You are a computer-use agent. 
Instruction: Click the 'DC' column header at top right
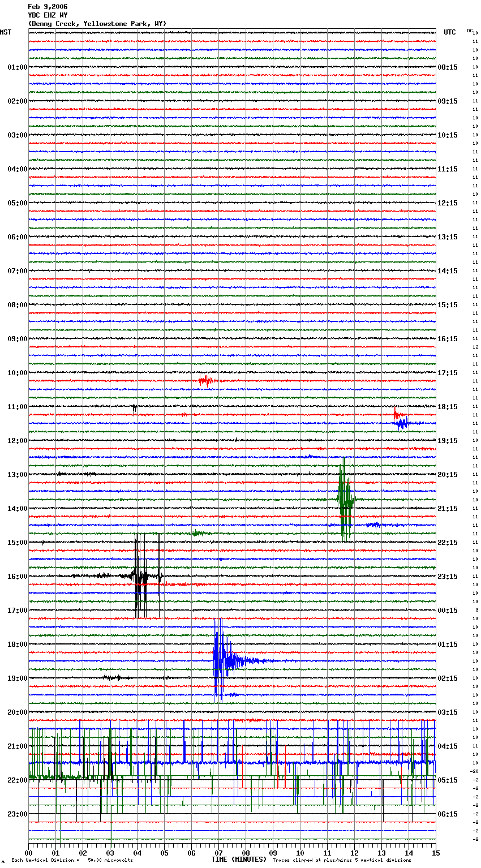470,31
